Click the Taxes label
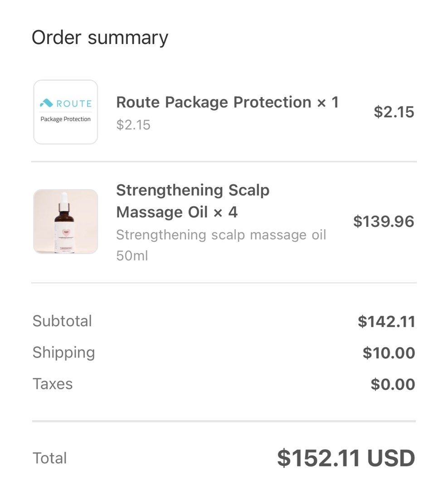 pyautogui.click(x=53, y=384)
